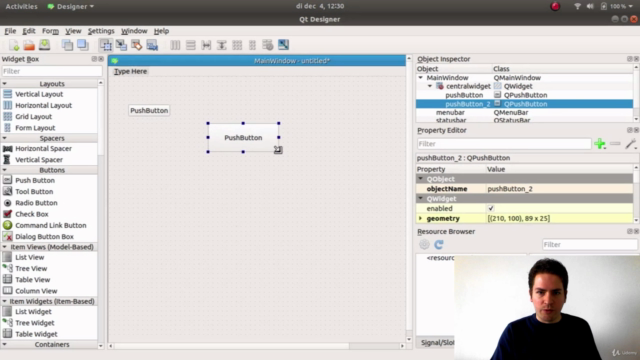
Task: Click the smaller PushButton on the form
Action: (x=149, y=111)
